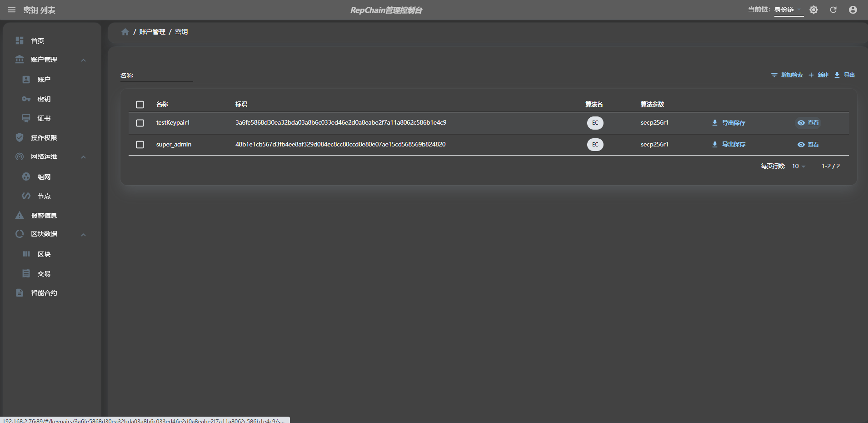
Task: Click the 操作权限 shield icon
Action: click(20, 137)
